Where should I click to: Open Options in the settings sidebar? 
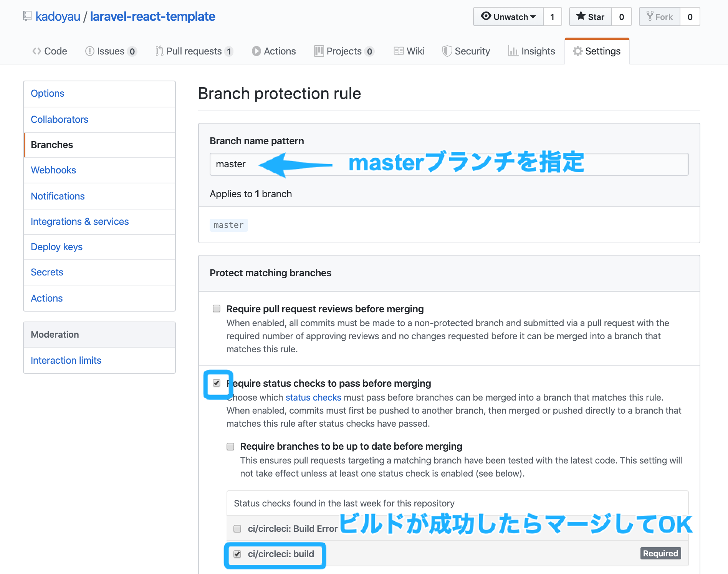[99, 94]
